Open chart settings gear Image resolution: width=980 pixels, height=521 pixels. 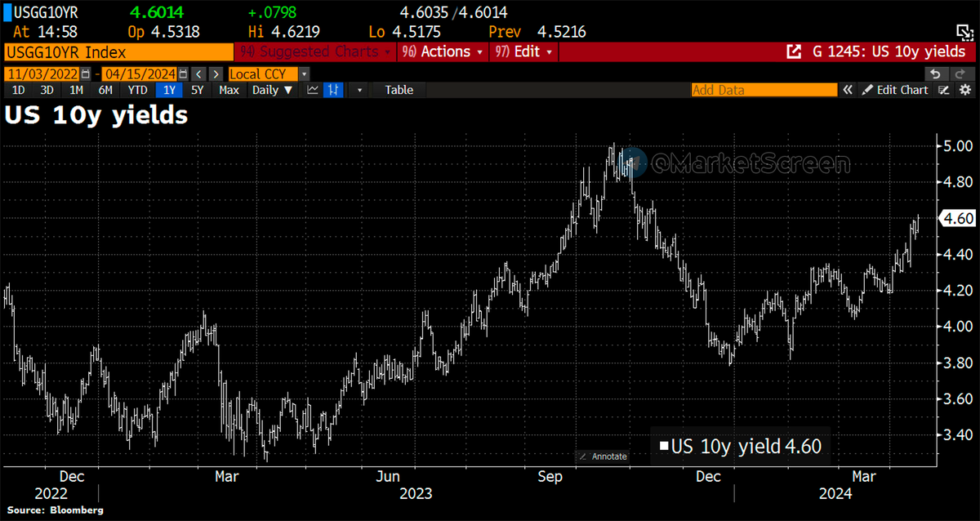pos(964,90)
